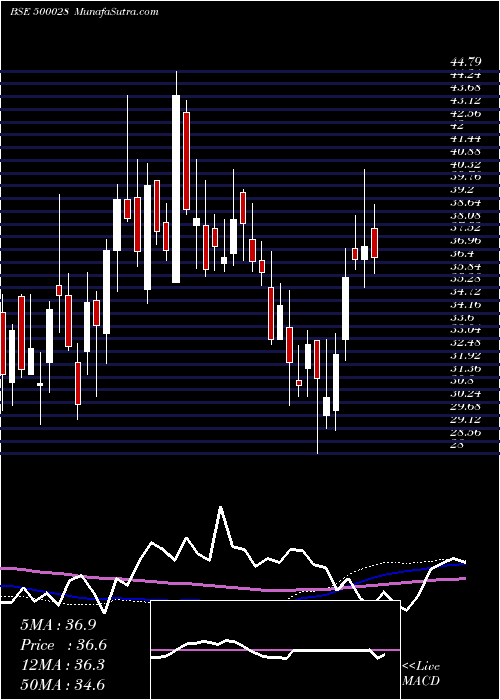Open the <<Live MACD label

pos(421,673)
